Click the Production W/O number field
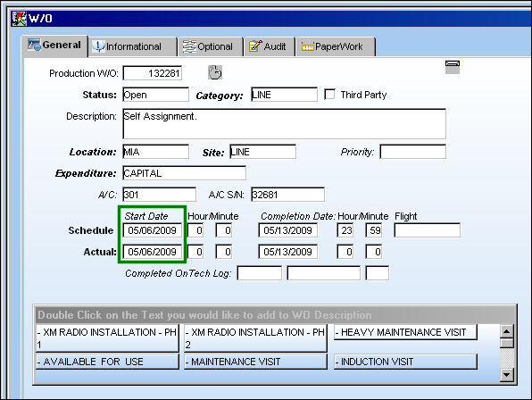 pyautogui.click(x=153, y=73)
